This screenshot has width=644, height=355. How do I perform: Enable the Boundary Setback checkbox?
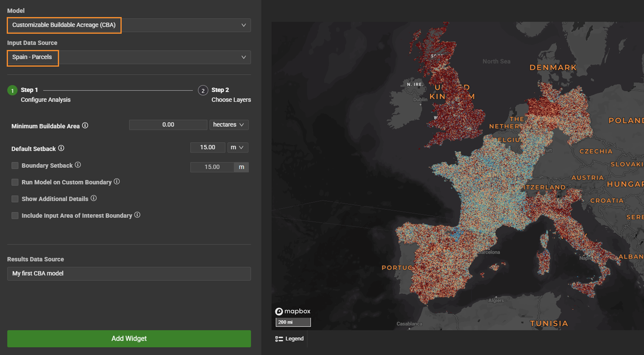coord(15,165)
